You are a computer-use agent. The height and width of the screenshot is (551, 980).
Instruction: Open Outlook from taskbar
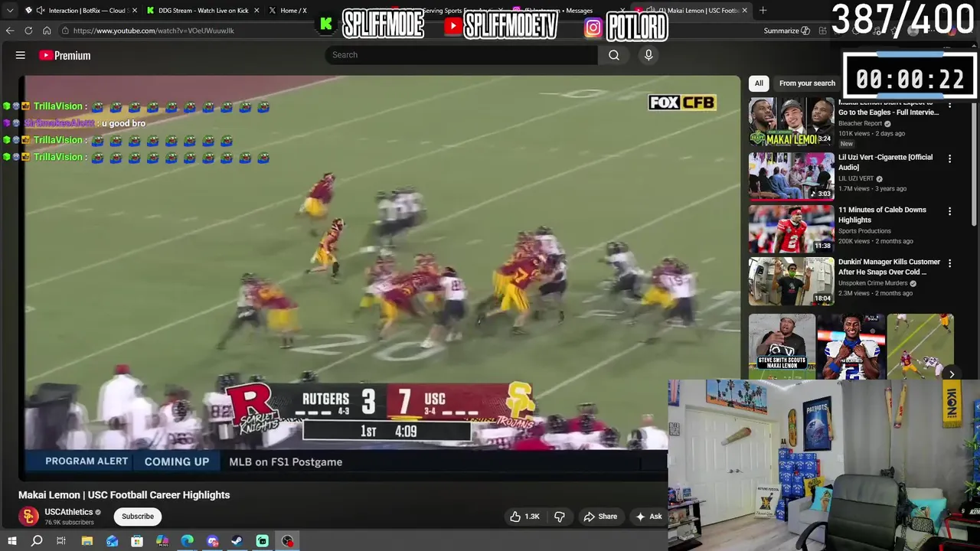113,541
